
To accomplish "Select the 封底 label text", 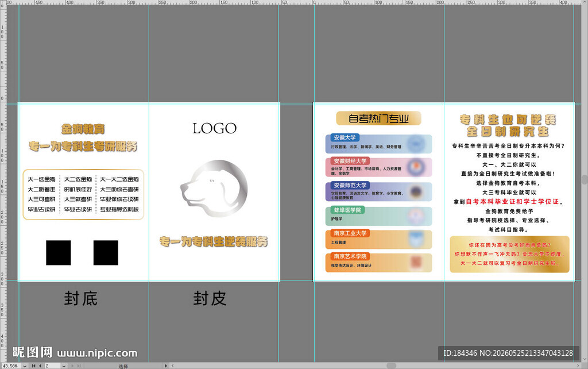I will [x=80, y=299].
